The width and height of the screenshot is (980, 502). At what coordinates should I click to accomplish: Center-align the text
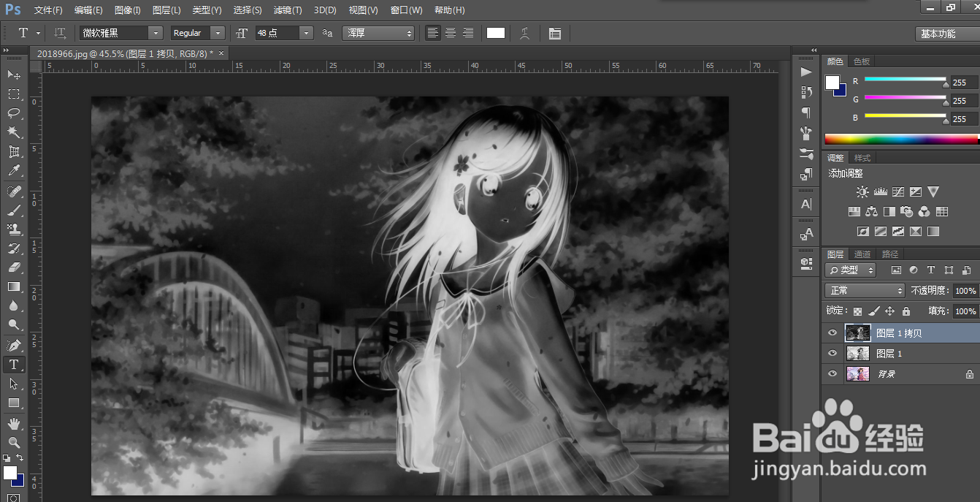click(x=451, y=33)
